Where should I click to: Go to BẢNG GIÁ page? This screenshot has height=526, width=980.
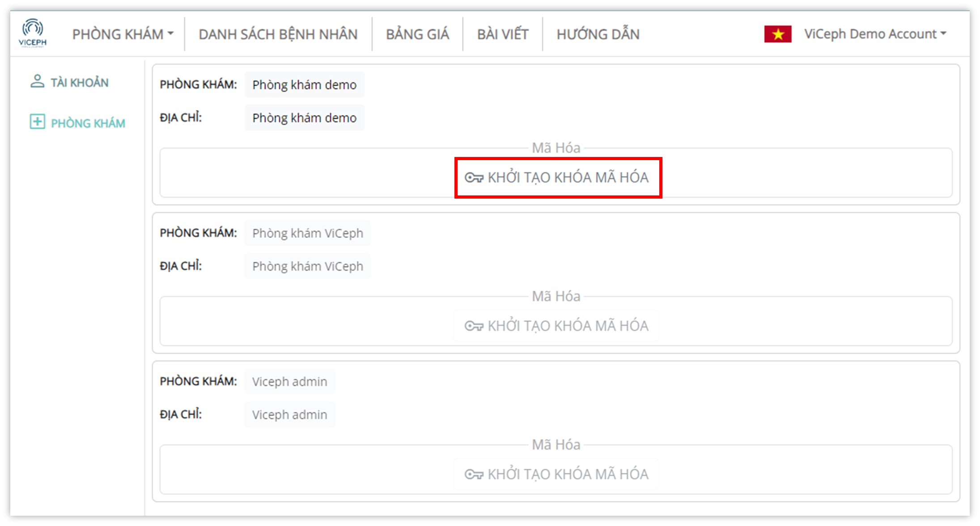click(x=417, y=34)
